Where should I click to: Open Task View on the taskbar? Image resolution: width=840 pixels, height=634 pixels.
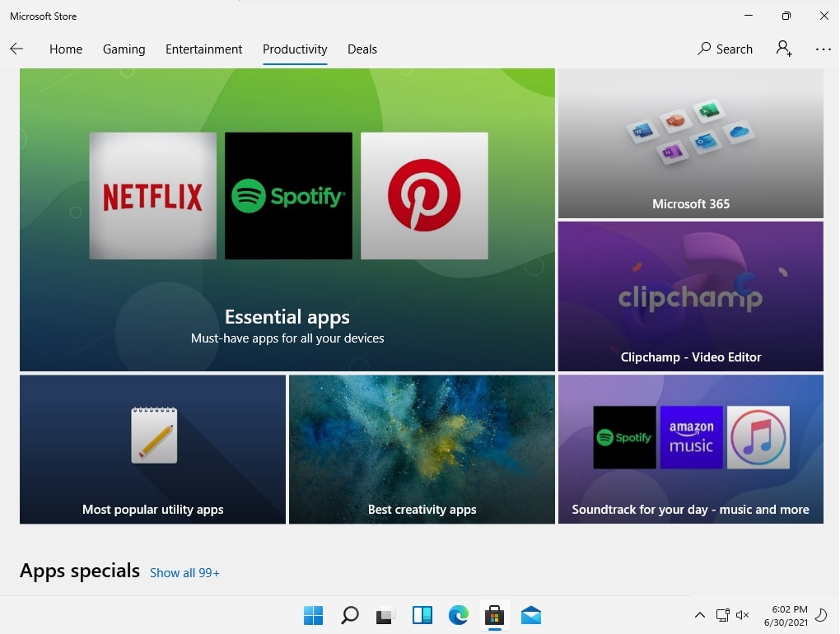pos(385,615)
